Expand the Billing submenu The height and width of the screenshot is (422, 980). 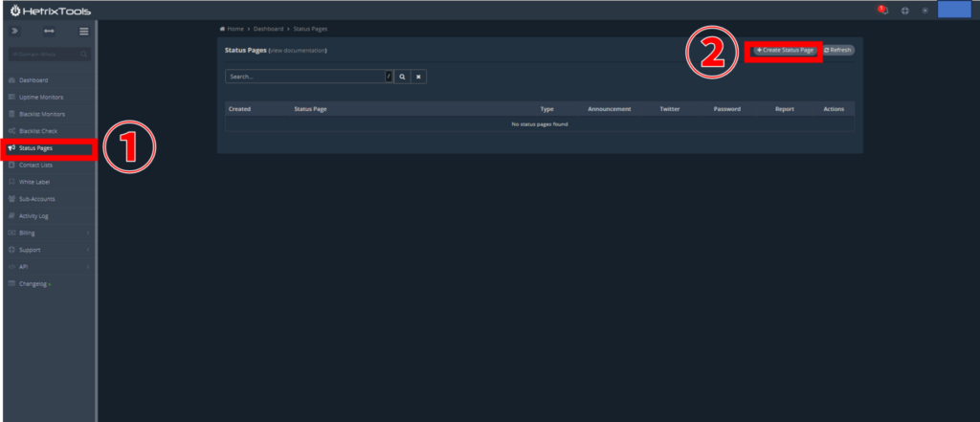tap(48, 233)
